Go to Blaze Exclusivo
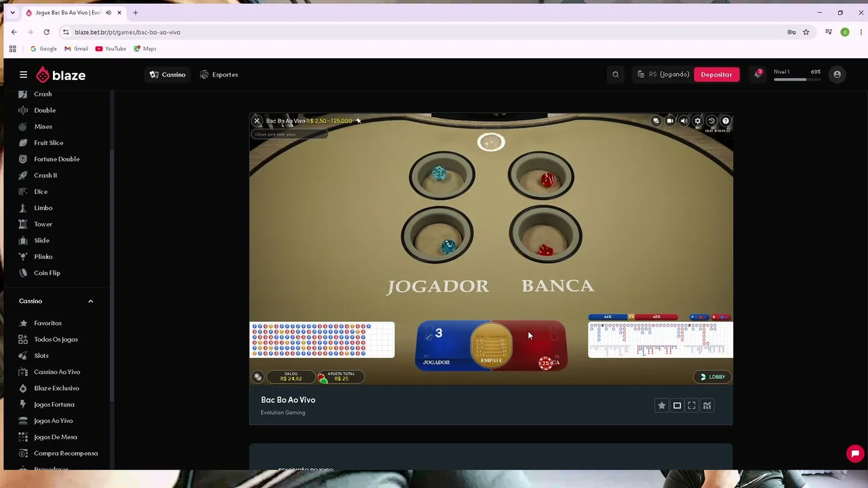The image size is (868, 488). click(x=56, y=388)
